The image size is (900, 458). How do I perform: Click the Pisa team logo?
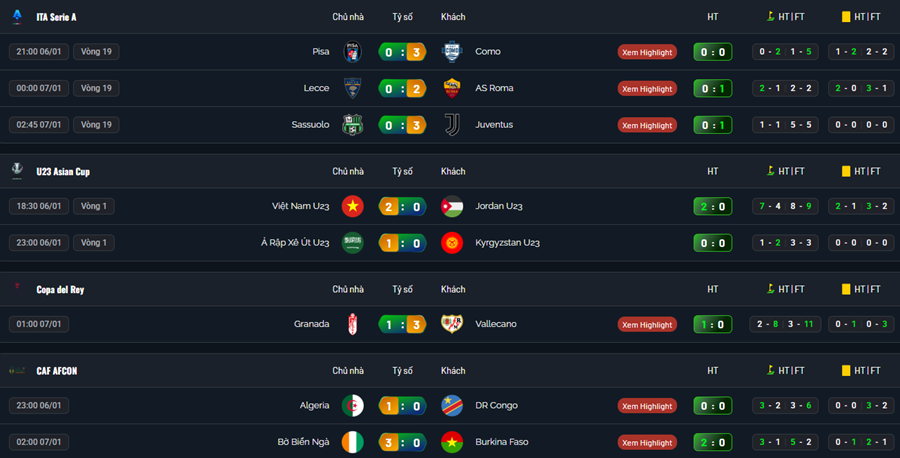352,52
